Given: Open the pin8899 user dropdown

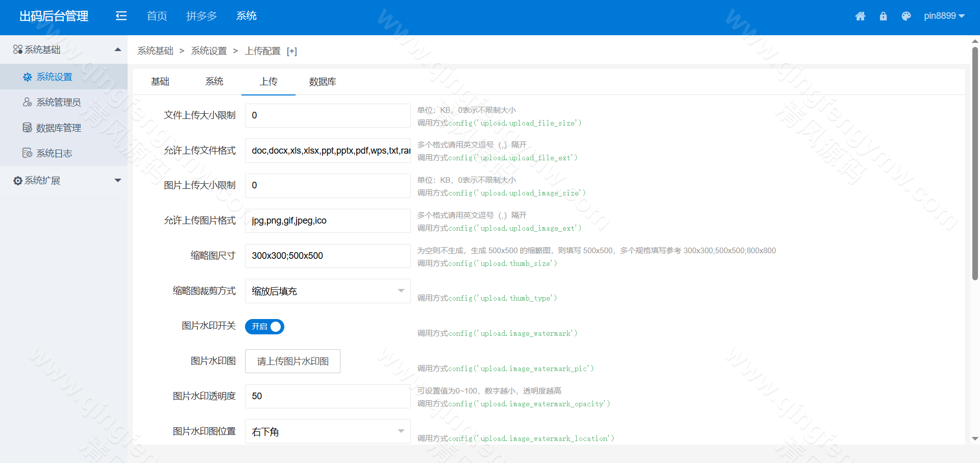Looking at the screenshot, I should coord(944,16).
